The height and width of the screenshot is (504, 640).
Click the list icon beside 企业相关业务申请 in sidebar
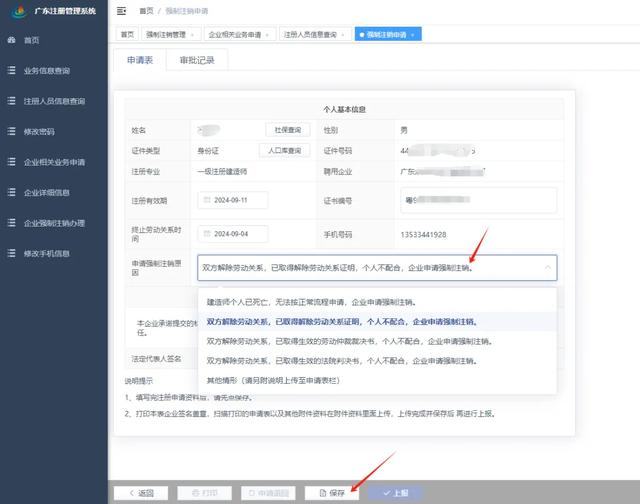[11, 162]
